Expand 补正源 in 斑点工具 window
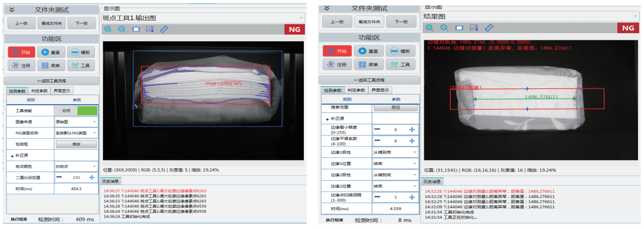 tap(12, 155)
